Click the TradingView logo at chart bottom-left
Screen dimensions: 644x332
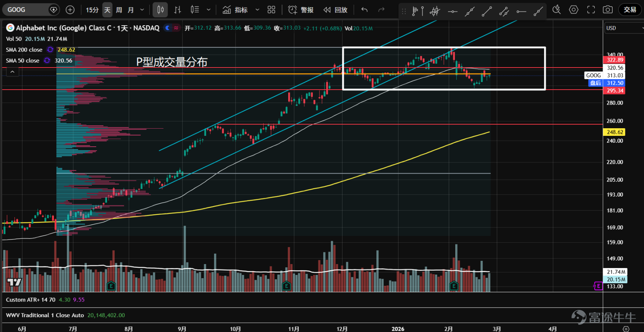coord(14,282)
